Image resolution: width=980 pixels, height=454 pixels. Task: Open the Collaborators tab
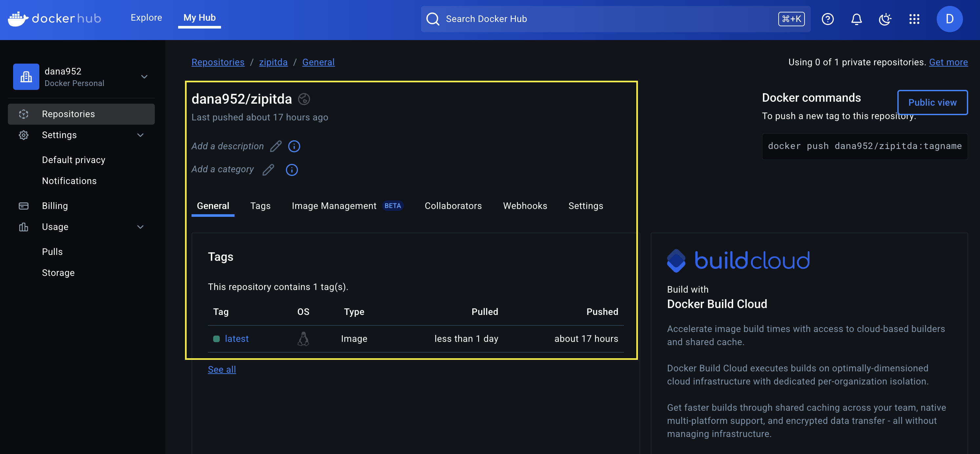tap(453, 205)
